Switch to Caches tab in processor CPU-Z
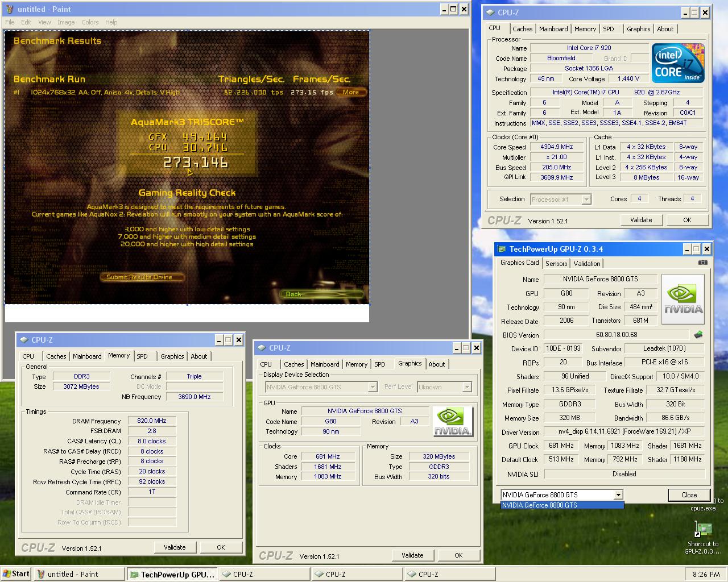The width and height of the screenshot is (728, 582). coord(522,29)
